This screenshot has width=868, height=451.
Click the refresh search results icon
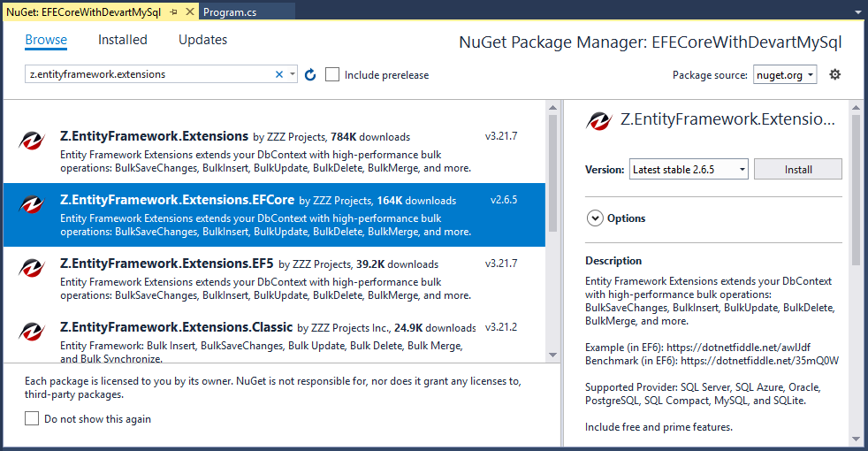click(x=310, y=75)
